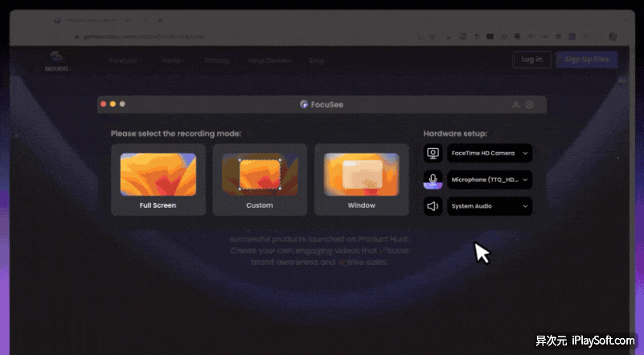
Task: Pick the Window recording mode
Action: 362,180
